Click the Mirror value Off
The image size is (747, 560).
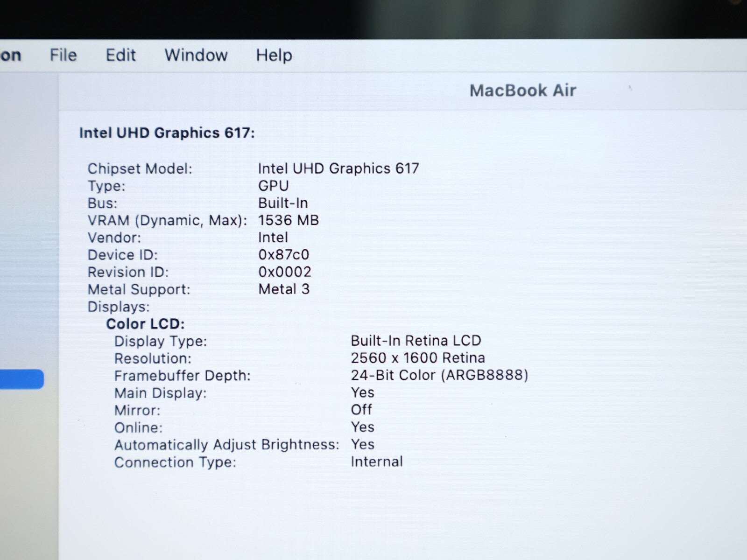361,410
